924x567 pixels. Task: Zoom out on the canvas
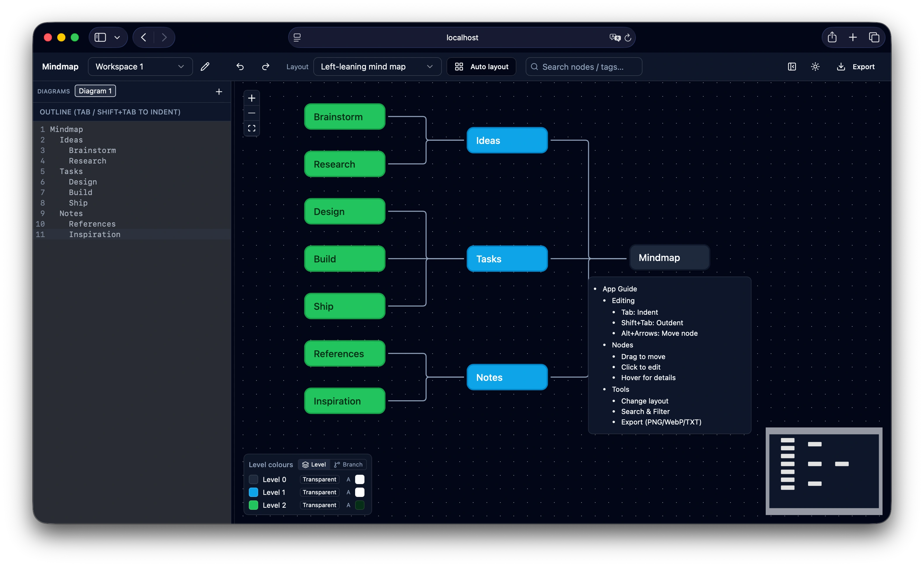tap(252, 113)
